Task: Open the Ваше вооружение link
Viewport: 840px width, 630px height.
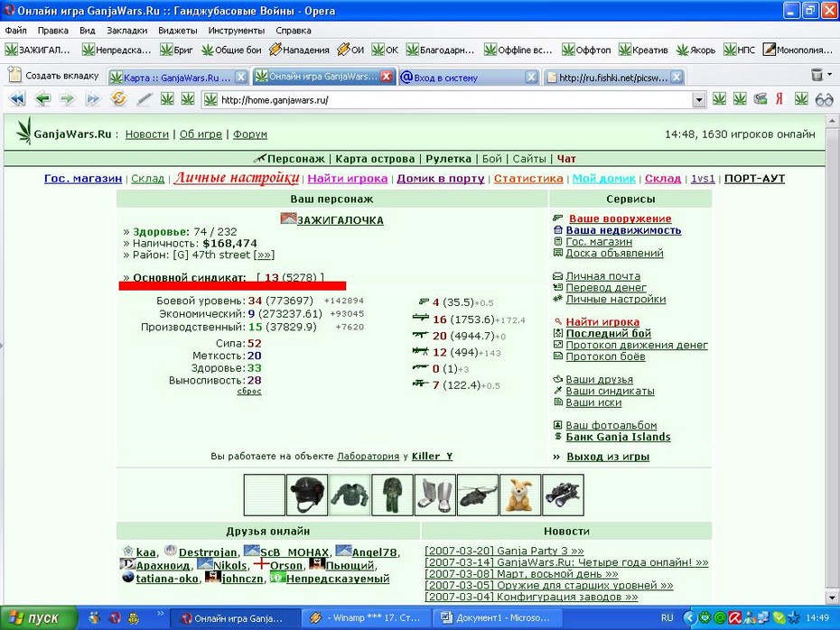Action: click(x=620, y=218)
